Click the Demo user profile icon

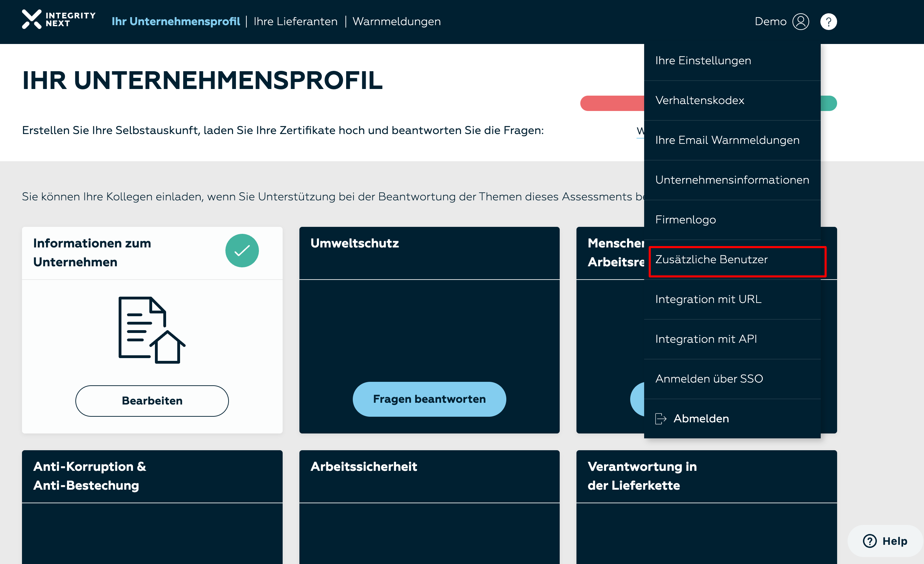[x=800, y=22]
